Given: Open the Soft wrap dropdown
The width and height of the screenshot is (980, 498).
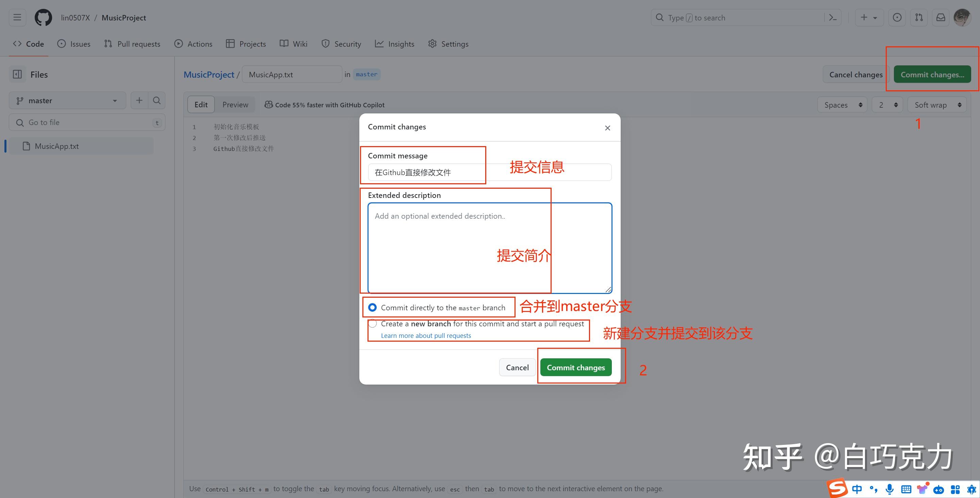Looking at the screenshot, I should pyautogui.click(x=937, y=105).
